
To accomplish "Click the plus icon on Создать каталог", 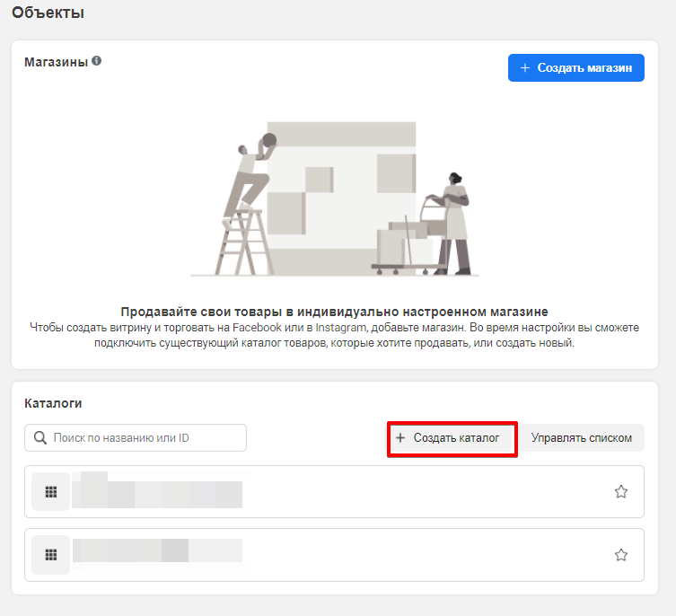I will pyautogui.click(x=400, y=438).
